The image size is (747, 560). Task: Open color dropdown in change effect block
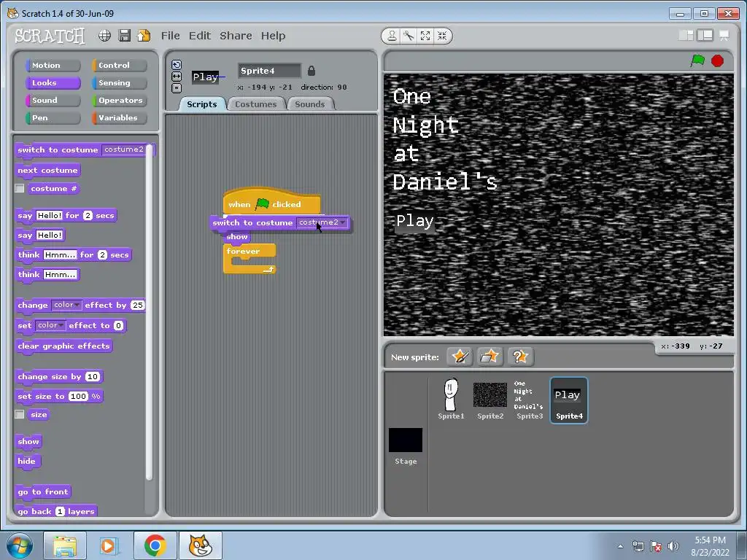[66, 305]
